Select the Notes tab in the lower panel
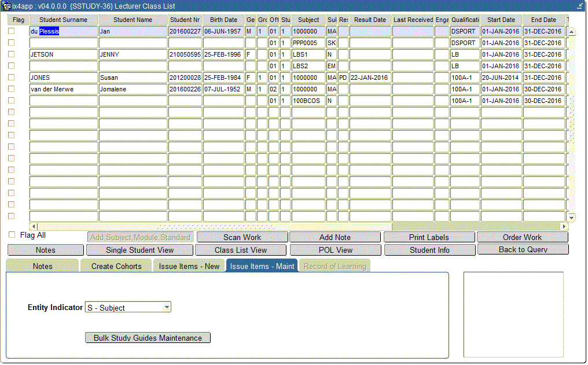 coord(42,266)
